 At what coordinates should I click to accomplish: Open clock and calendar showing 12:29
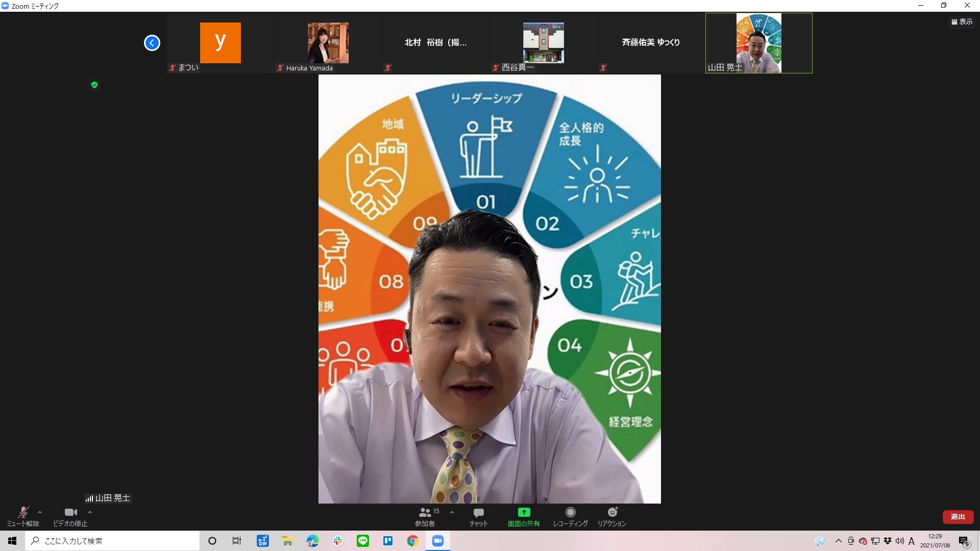coord(935,541)
